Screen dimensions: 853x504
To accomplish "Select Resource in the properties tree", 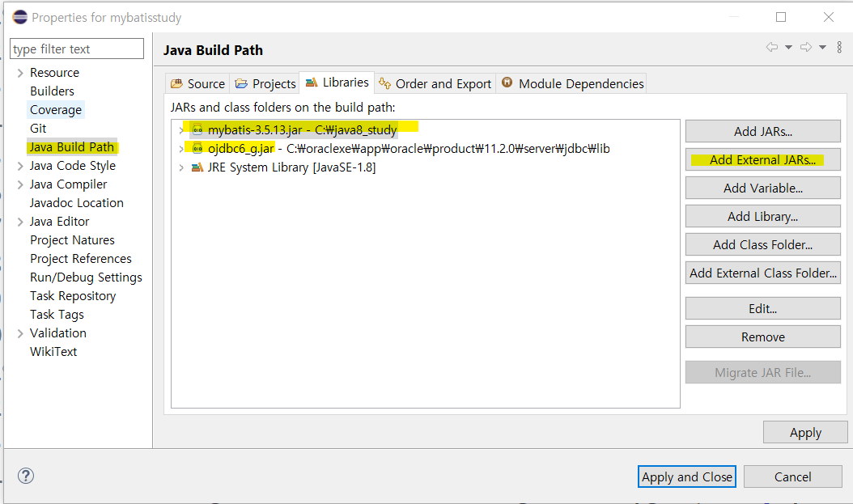I will pyautogui.click(x=54, y=73).
